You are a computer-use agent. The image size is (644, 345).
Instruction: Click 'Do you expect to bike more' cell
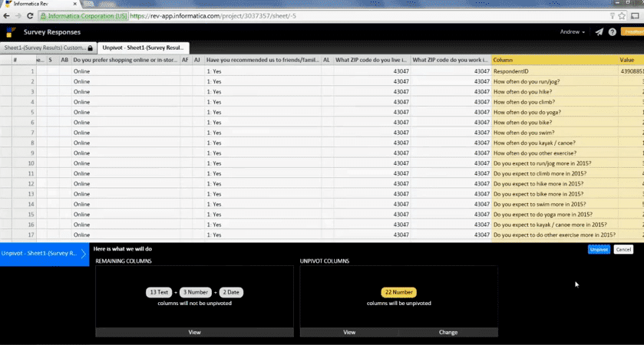click(554, 194)
